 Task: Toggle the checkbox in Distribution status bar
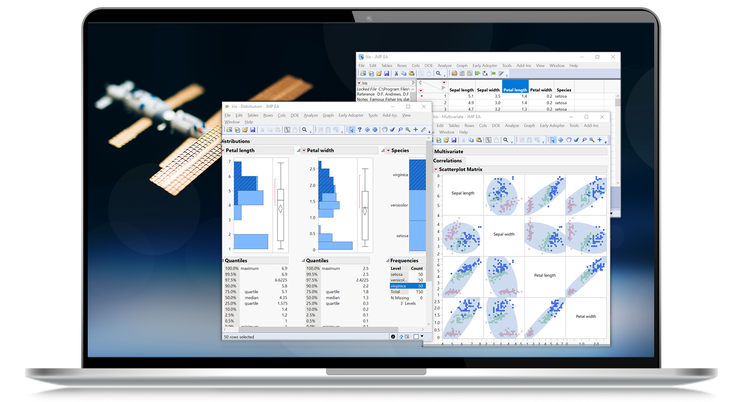pos(416,336)
